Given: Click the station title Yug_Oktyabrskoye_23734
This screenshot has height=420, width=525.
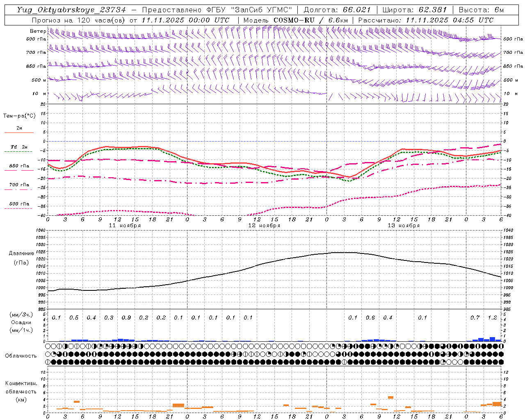Looking at the screenshot, I should 71,10.
